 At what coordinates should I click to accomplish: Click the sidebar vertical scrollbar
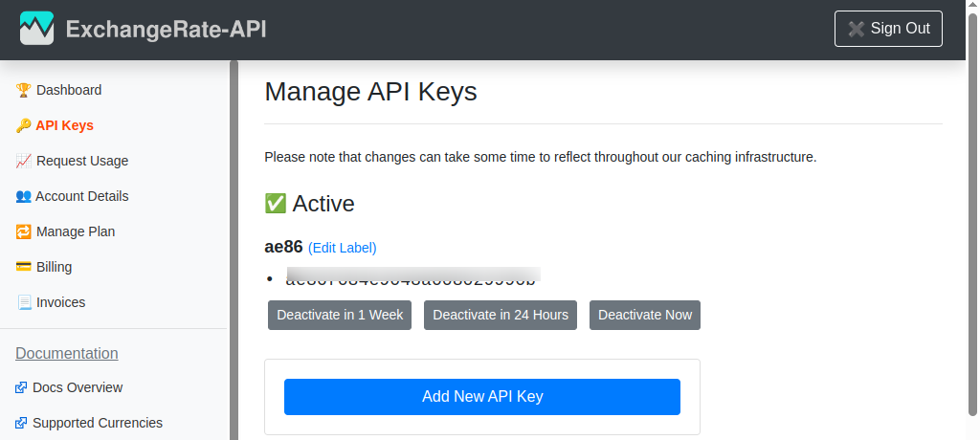click(x=234, y=250)
